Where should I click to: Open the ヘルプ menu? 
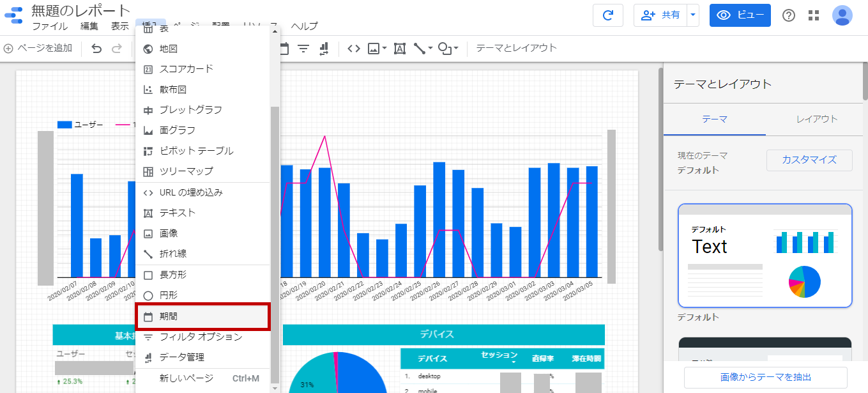click(304, 26)
